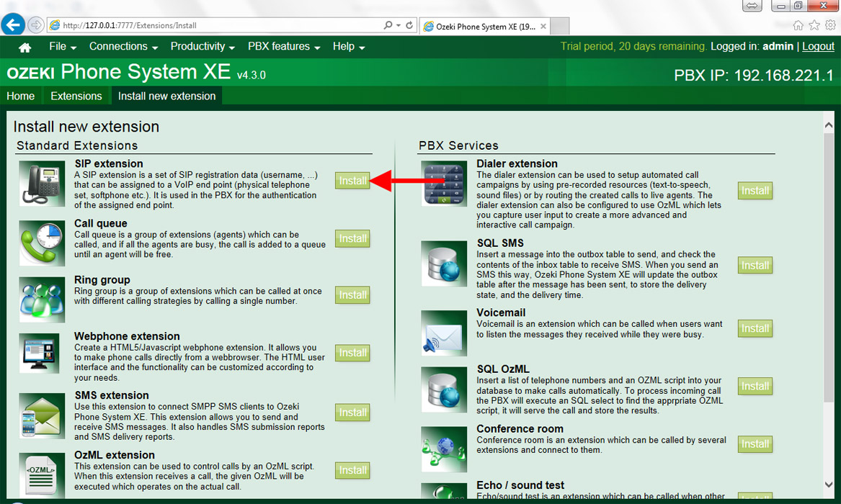This screenshot has height=504, width=841.
Task: Open the File dropdown menu
Action: click(x=63, y=47)
